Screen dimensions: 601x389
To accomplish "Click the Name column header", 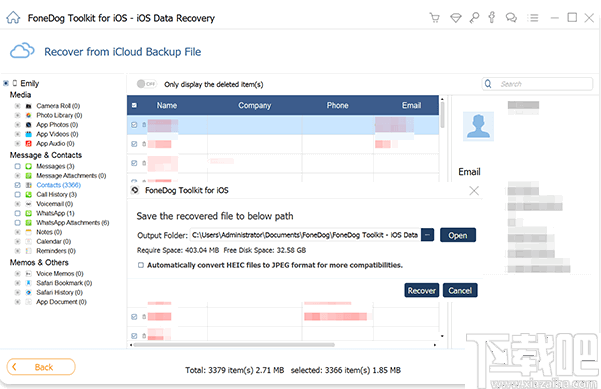I will point(167,105).
